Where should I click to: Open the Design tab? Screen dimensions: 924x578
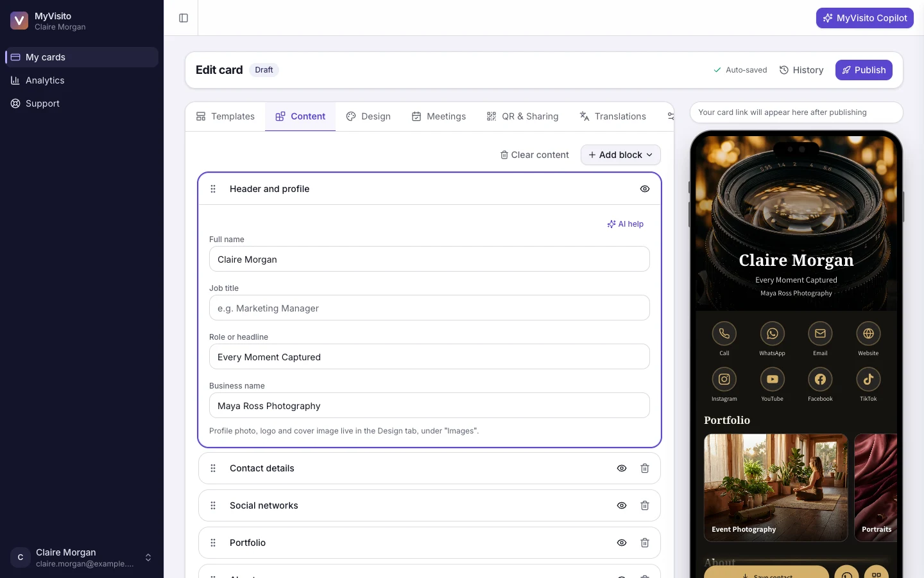368,116
